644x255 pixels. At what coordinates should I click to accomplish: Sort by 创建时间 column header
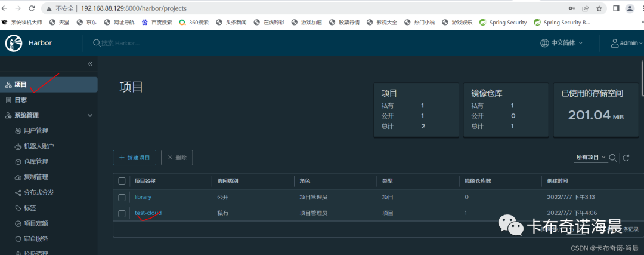(558, 181)
